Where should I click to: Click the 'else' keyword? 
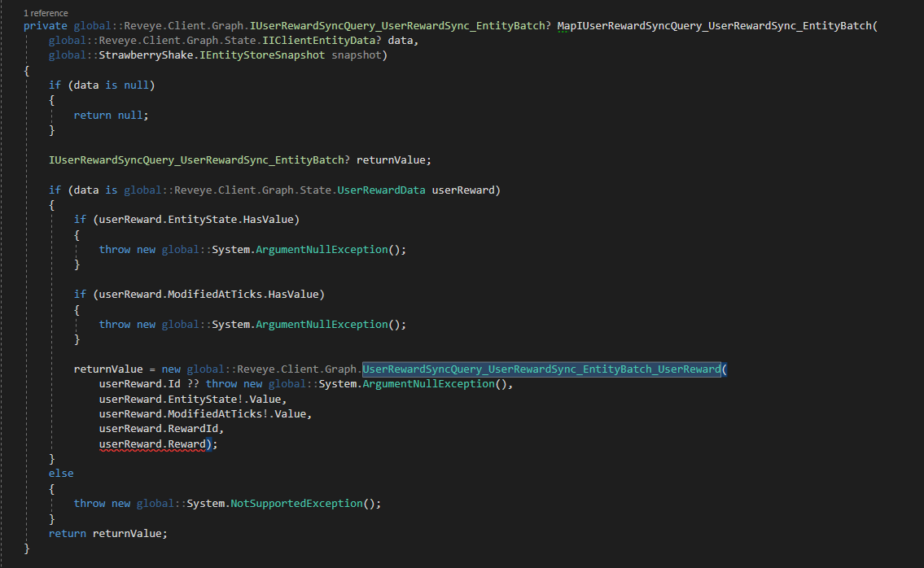pos(61,474)
